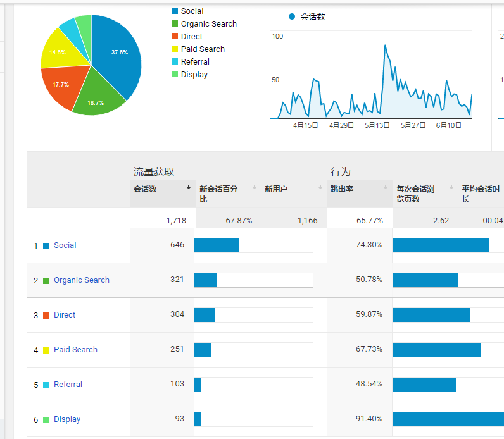This screenshot has height=439, width=504.
Task: Click green square beside Organic Search table row
Action: (x=46, y=280)
